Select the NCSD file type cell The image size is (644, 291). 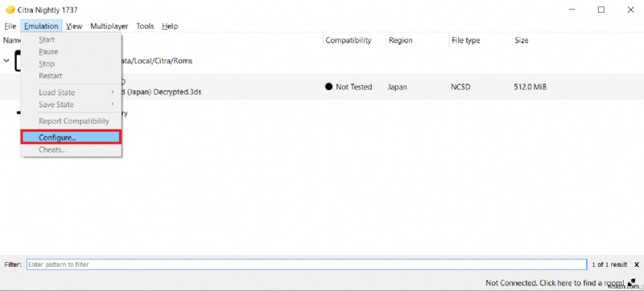coord(460,87)
